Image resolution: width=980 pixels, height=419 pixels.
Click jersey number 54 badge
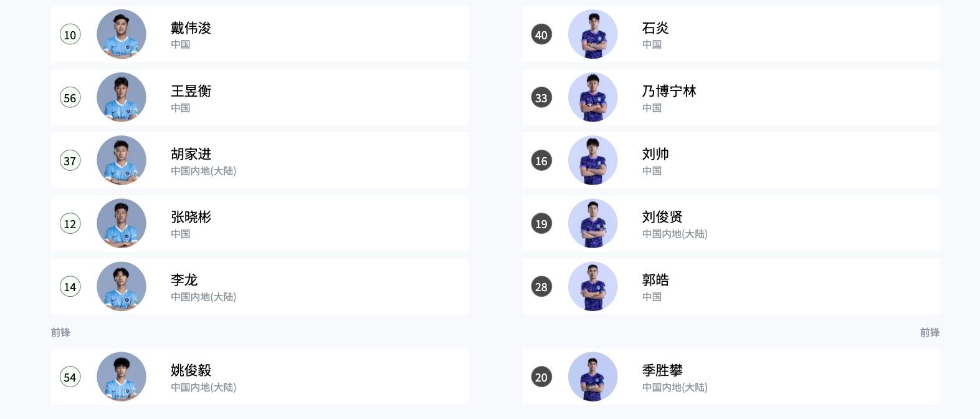pyautogui.click(x=70, y=377)
